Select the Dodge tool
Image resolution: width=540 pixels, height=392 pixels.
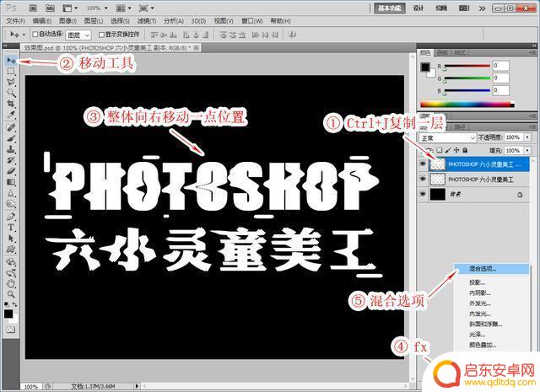coord(11,204)
